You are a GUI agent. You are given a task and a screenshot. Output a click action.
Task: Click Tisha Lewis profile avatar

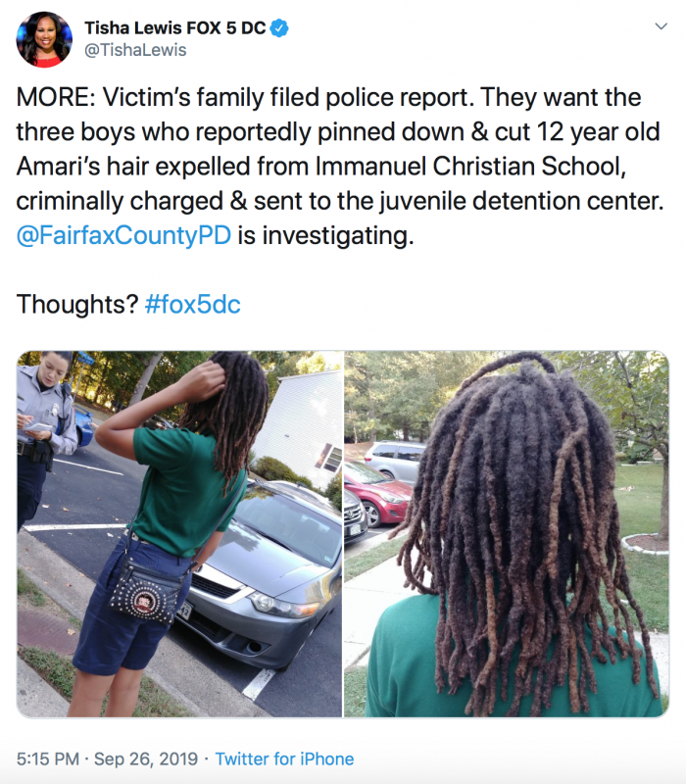click(x=44, y=39)
